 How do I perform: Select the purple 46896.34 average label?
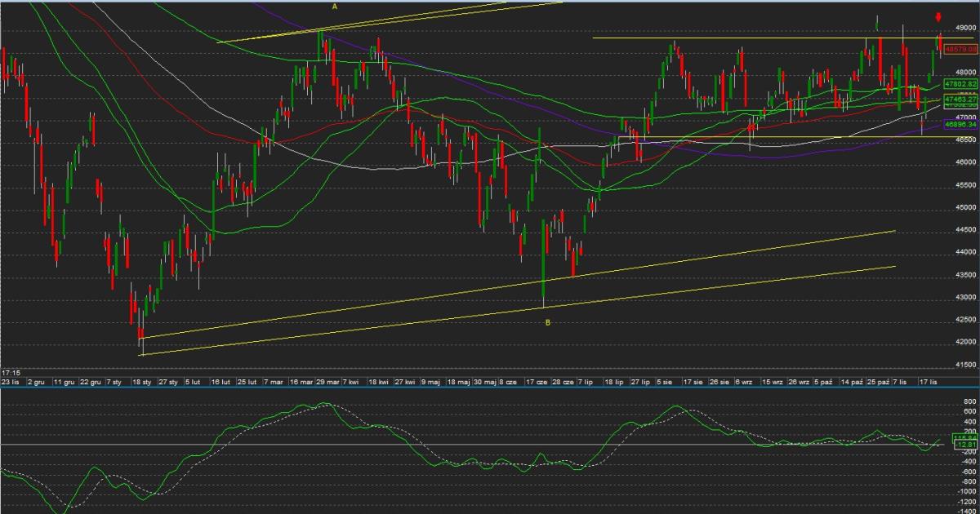click(960, 125)
